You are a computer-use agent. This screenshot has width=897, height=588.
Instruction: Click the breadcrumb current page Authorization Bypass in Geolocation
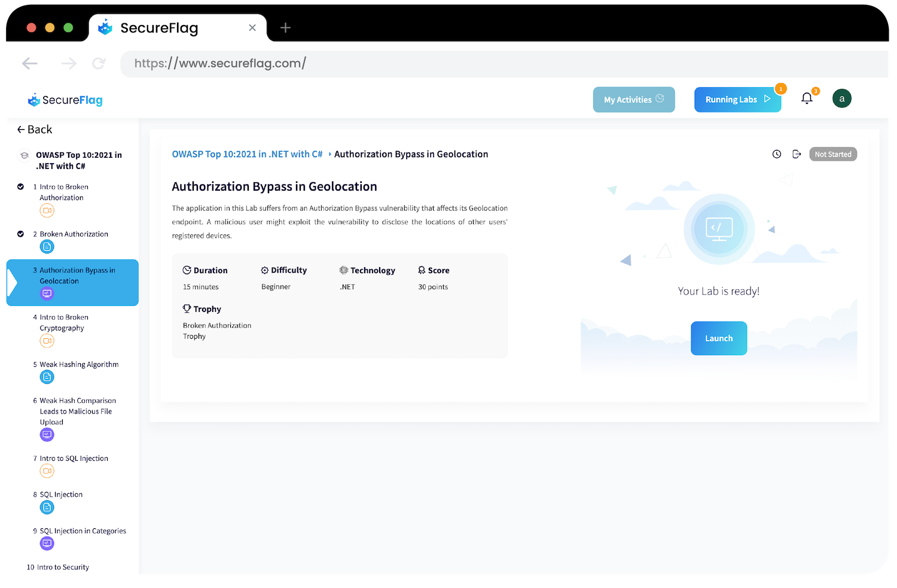411,154
